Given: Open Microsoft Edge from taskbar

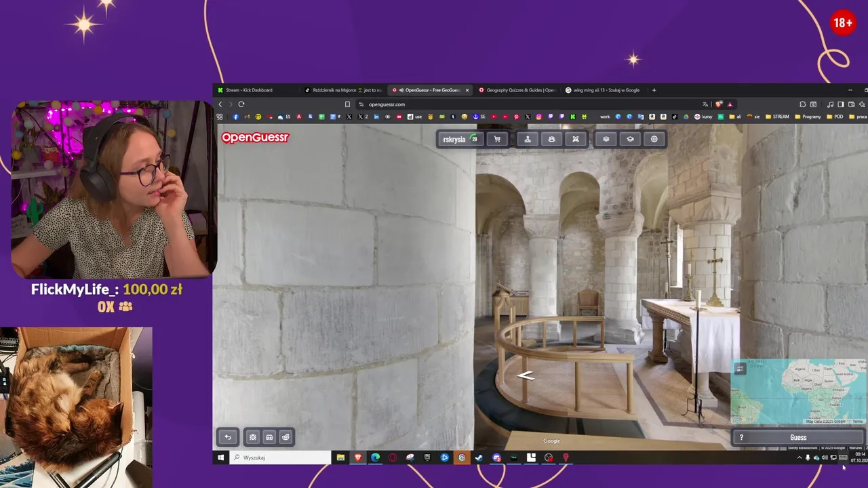Looking at the screenshot, I should pyautogui.click(x=375, y=457).
